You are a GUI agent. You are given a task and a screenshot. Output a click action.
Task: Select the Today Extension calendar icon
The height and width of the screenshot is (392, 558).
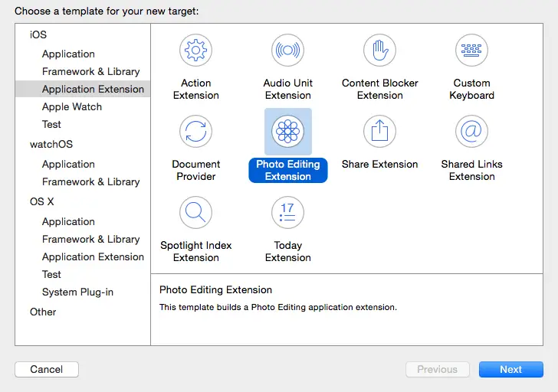coord(287,213)
